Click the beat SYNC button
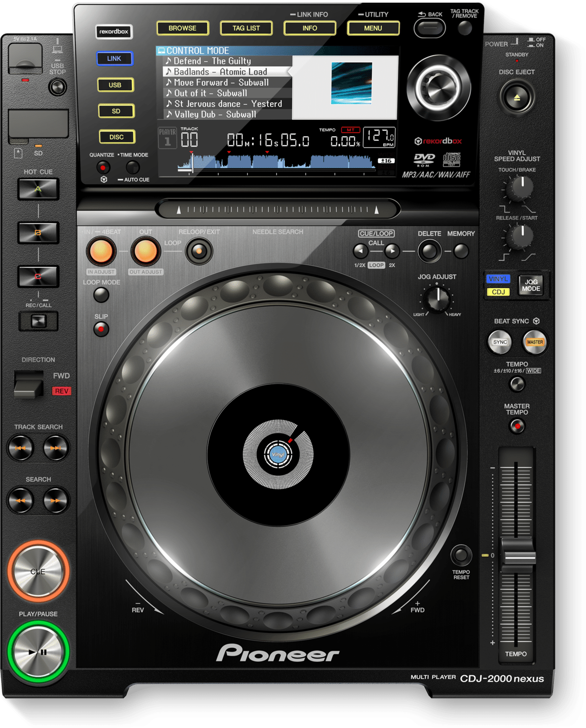 coord(500,342)
